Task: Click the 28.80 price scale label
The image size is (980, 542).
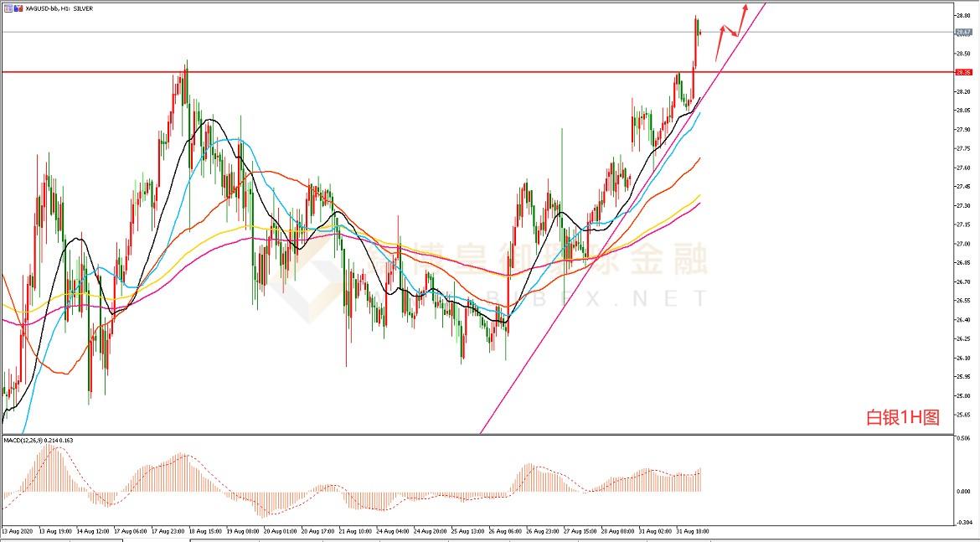Action: click(x=963, y=15)
